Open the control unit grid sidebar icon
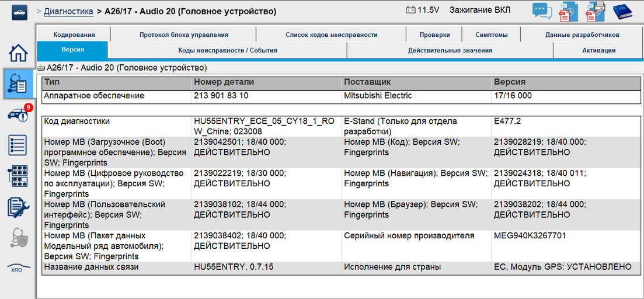Viewport: 644px width, 299px height. click(x=18, y=176)
